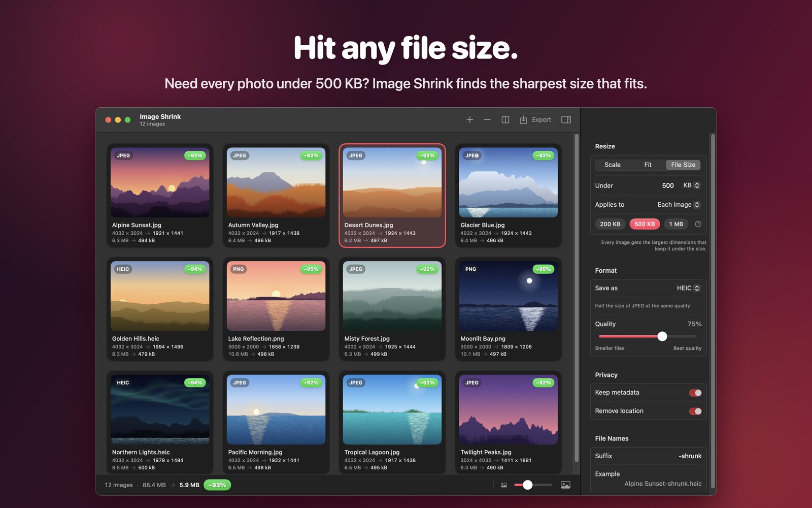812x508 pixels.
Task: Switch to the Fit resize tab
Action: pyautogui.click(x=648, y=165)
